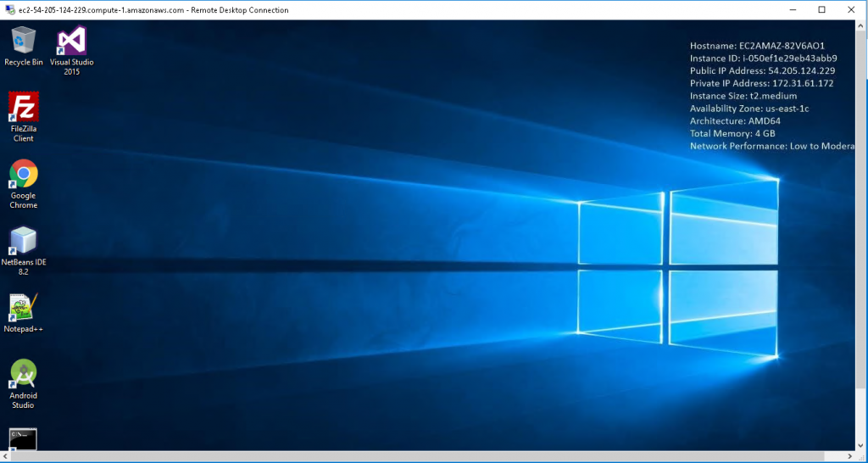Image resolution: width=868 pixels, height=463 pixels.
Task: Click the vertical scrollbar down arrow
Action: 861,444
